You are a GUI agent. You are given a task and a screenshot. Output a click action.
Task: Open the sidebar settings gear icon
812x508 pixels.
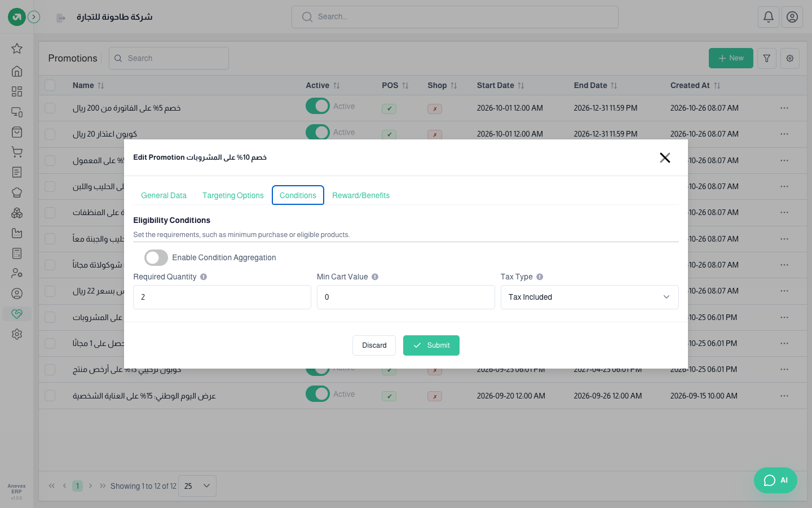pyautogui.click(x=17, y=334)
